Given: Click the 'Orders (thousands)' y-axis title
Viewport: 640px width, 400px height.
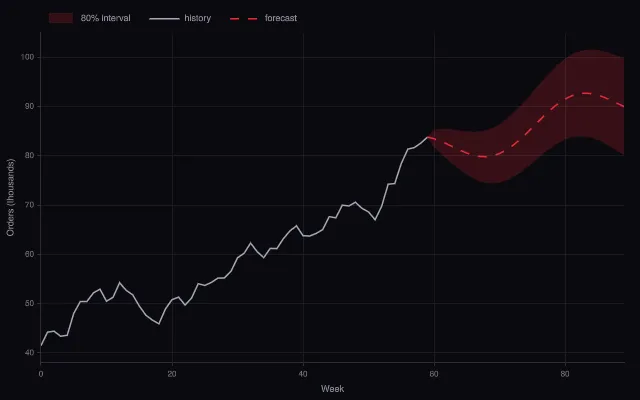Looking at the screenshot, I should pos(11,197).
